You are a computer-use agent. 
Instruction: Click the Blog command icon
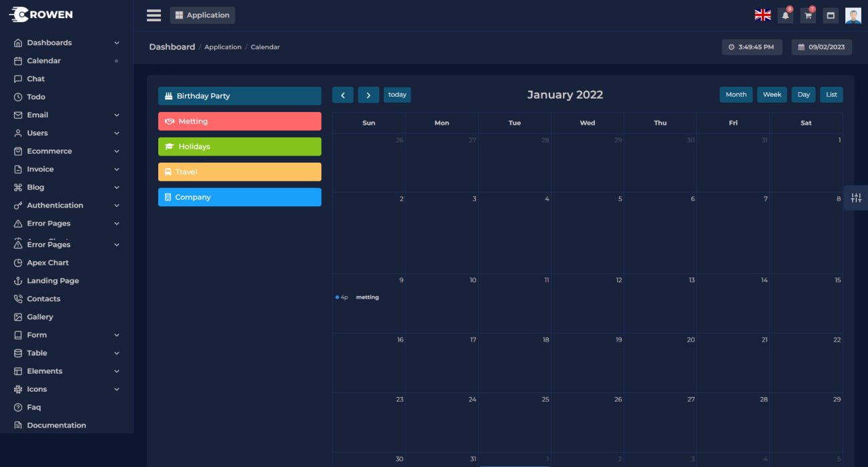[x=18, y=187]
